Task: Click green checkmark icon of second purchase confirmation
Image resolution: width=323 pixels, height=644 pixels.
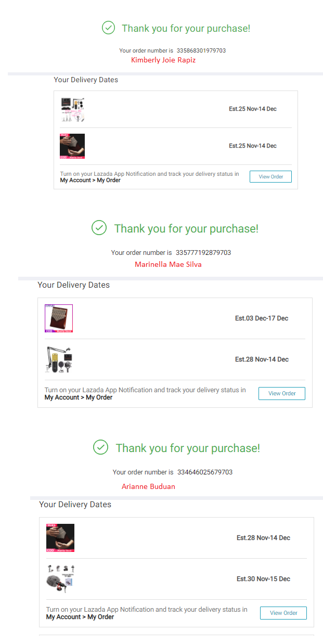Action: tap(99, 228)
